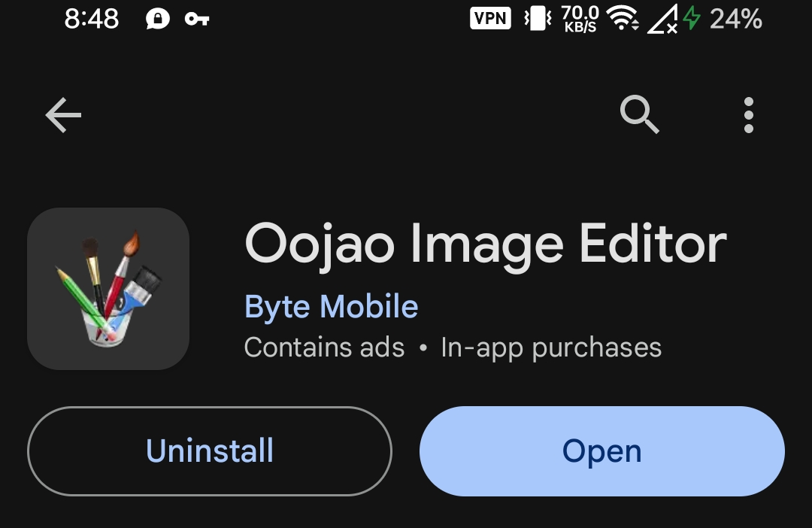Tap the Wi-Fi status icon
812x528 pixels.
(623, 19)
